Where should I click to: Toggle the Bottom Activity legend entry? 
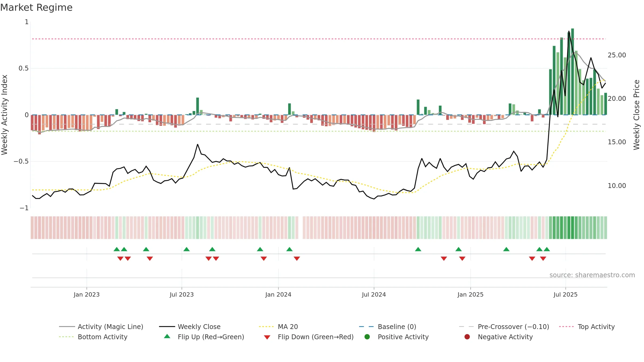[x=93, y=337]
